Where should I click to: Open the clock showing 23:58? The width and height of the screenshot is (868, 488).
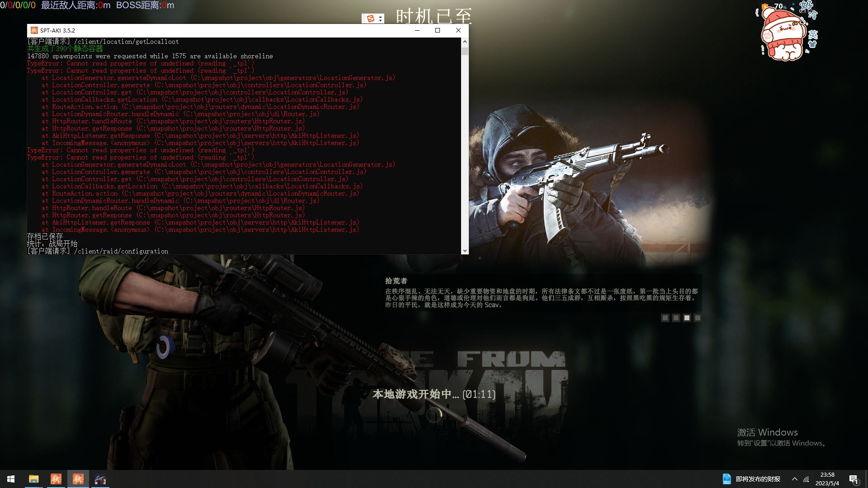827,479
